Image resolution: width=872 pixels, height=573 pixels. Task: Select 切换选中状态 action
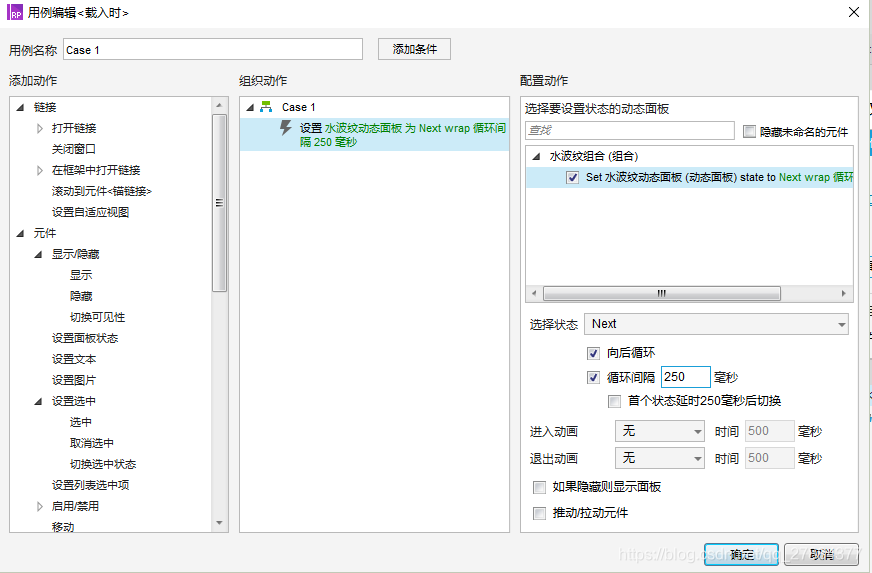tap(103, 465)
